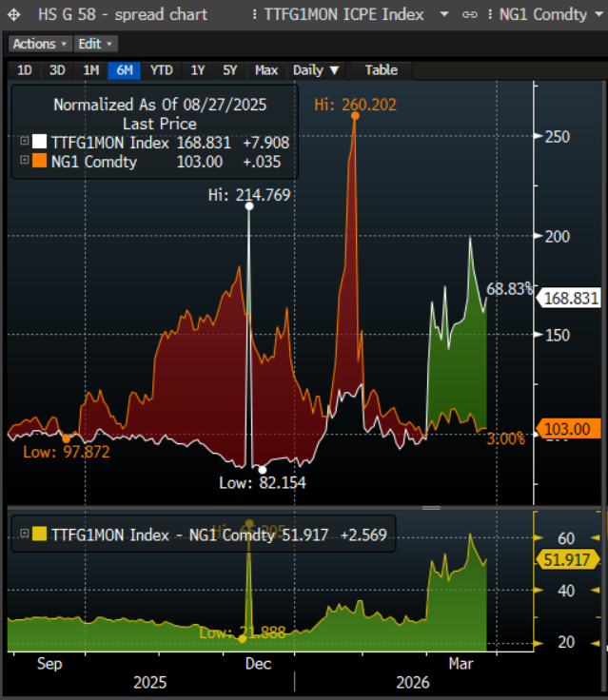The height and width of the screenshot is (700, 608).
Task: Click the yellow Low 21.888 marker point
Action: point(242,639)
